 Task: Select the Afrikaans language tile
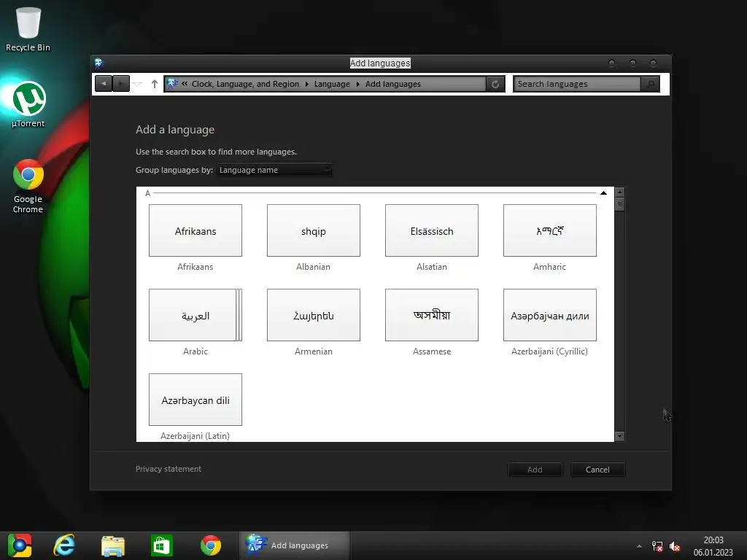[196, 230]
